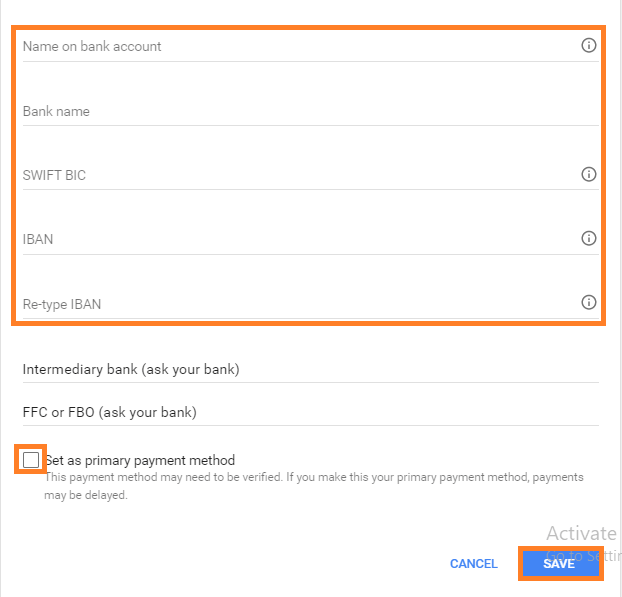
Task: Click the Activate Windows watermark text
Action: point(581,533)
